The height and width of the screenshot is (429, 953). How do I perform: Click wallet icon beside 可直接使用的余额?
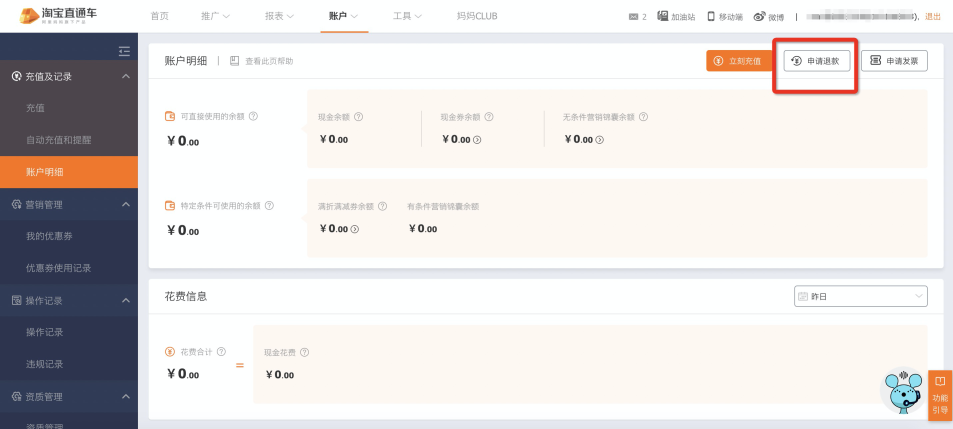[170, 116]
